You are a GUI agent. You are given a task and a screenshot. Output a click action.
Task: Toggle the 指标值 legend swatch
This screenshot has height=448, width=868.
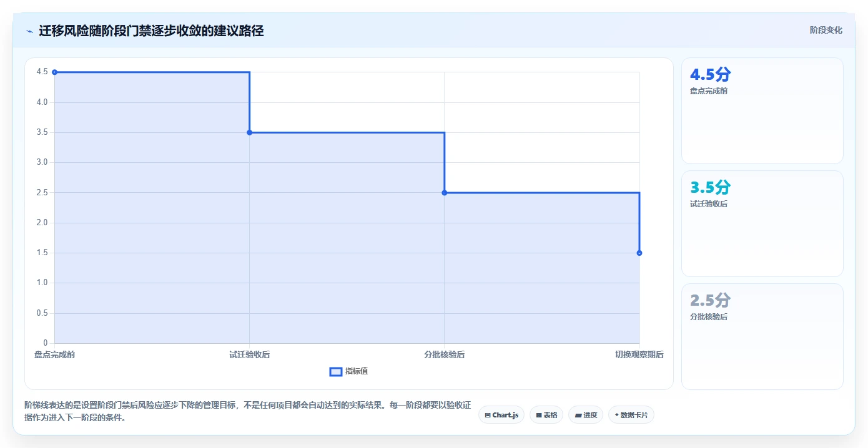coord(336,372)
